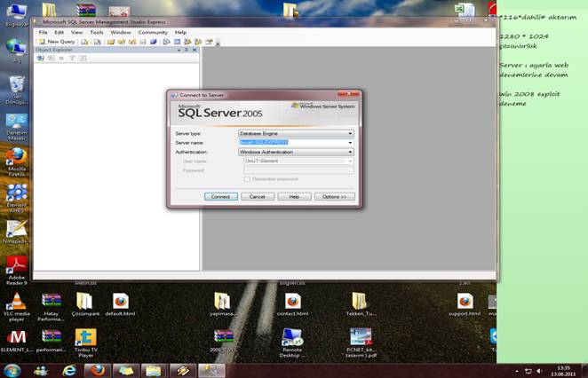Open the Help menu in the menu bar
This screenshot has width=588, height=378.
coord(180,32)
